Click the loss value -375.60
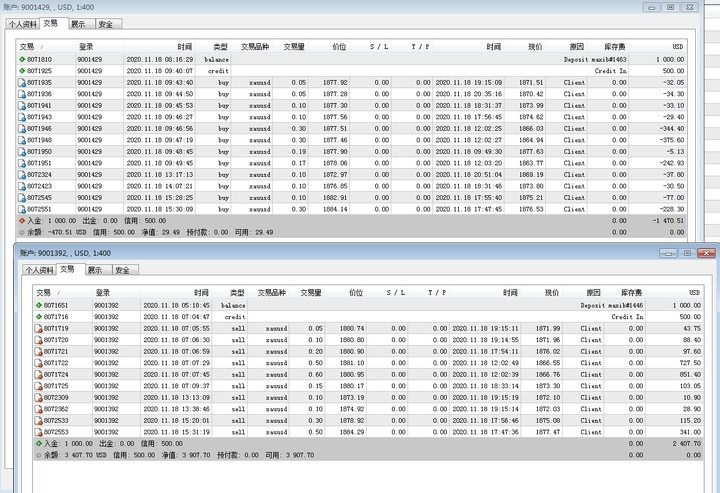Image resolution: width=720 pixels, height=493 pixels. click(x=671, y=140)
